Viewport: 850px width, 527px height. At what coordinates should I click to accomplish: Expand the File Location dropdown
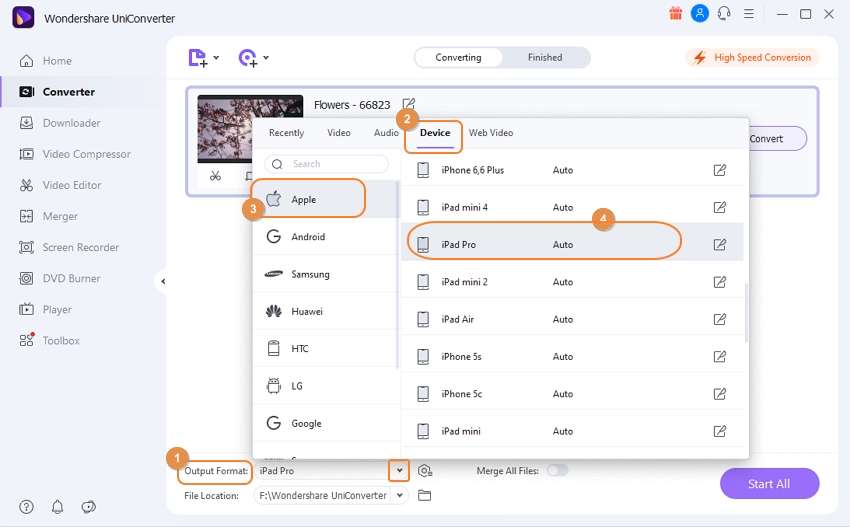point(400,496)
